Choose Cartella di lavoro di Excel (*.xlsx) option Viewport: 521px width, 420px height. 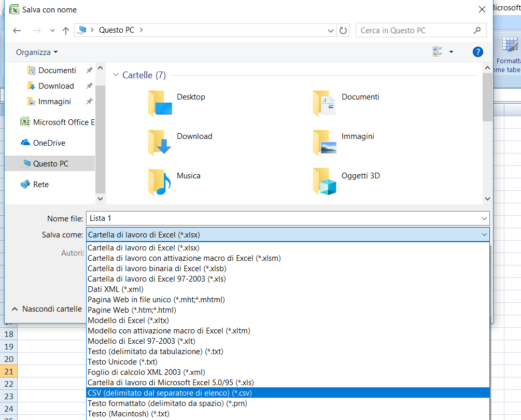click(288, 248)
